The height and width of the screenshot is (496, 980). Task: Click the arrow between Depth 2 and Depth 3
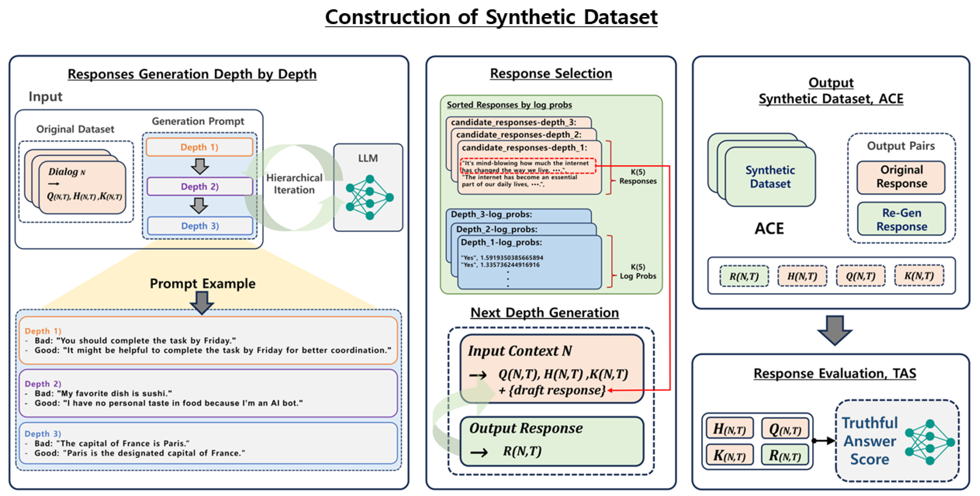pos(199,205)
